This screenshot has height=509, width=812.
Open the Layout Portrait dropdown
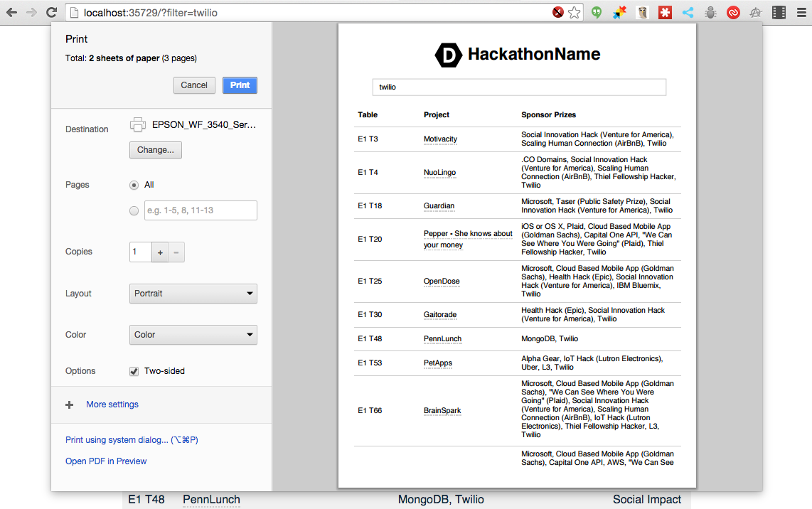[x=193, y=294]
